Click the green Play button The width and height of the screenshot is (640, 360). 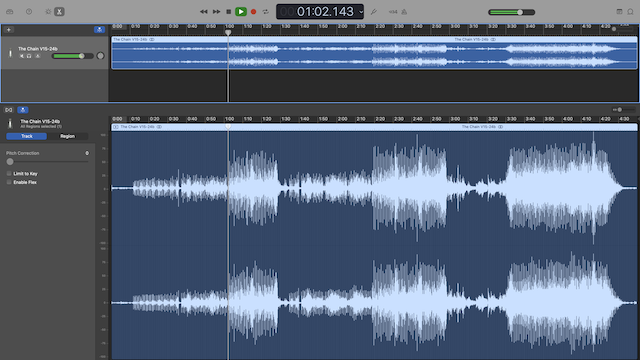click(241, 12)
